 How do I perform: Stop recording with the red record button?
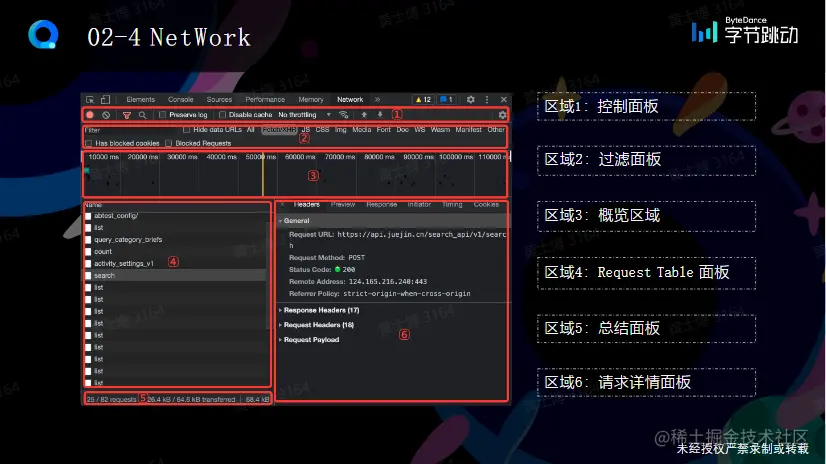[90, 115]
